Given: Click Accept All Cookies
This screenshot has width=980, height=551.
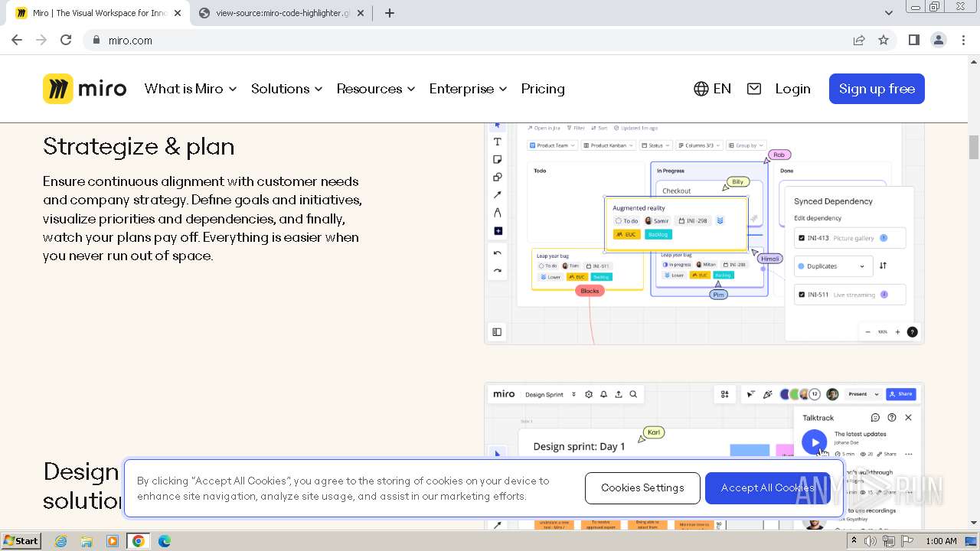Looking at the screenshot, I should [767, 488].
